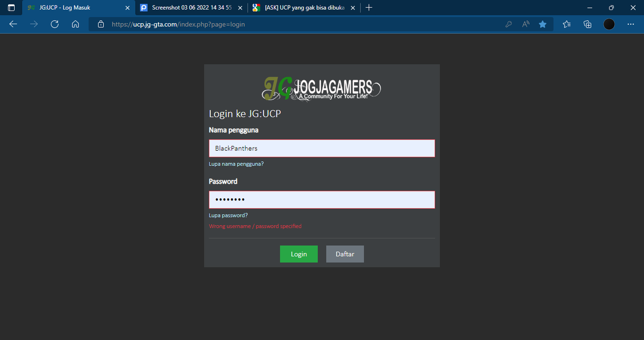The width and height of the screenshot is (644, 340).
Task: Switch to JG:UCP - Log Masuk tab
Action: 78,8
